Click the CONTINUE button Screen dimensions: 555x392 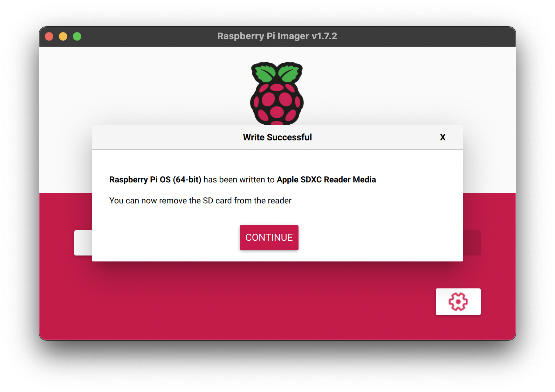pos(269,238)
